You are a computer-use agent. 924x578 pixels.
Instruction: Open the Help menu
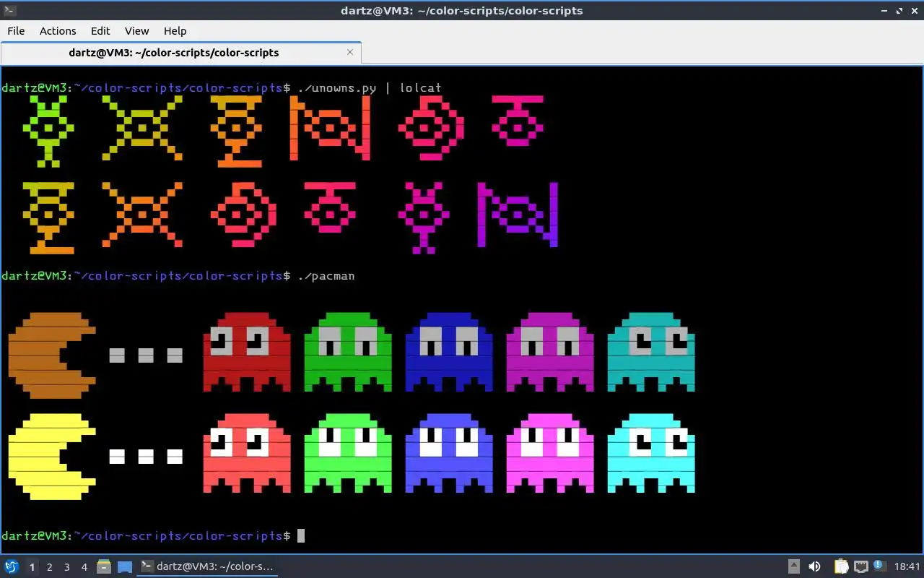coord(175,30)
